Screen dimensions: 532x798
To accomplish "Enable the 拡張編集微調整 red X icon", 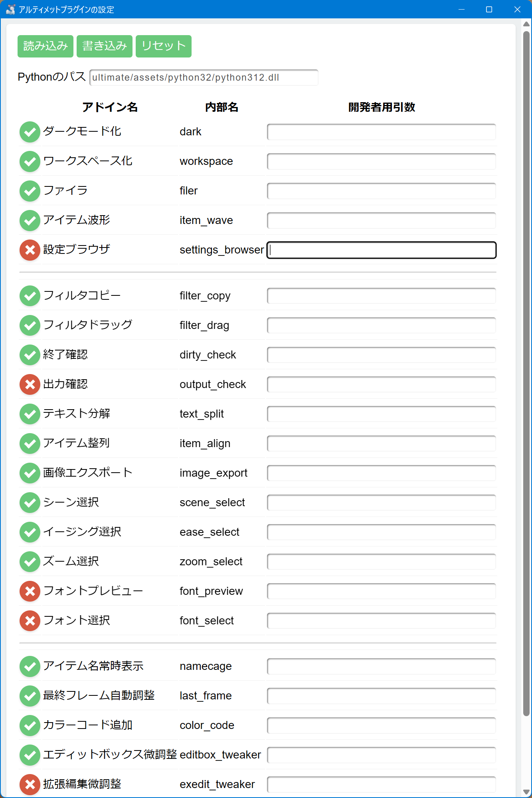I will (x=30, y=784).
